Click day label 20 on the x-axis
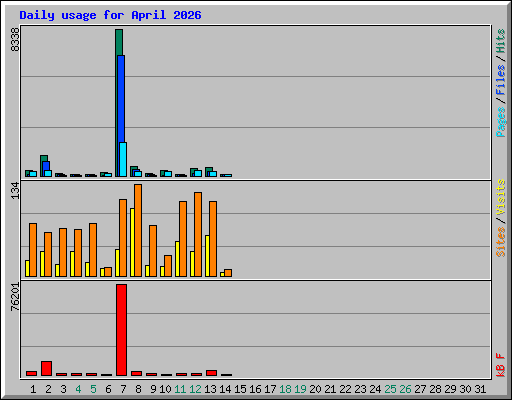The width and height of the screenshot is (512, 400). click(315, 389)
